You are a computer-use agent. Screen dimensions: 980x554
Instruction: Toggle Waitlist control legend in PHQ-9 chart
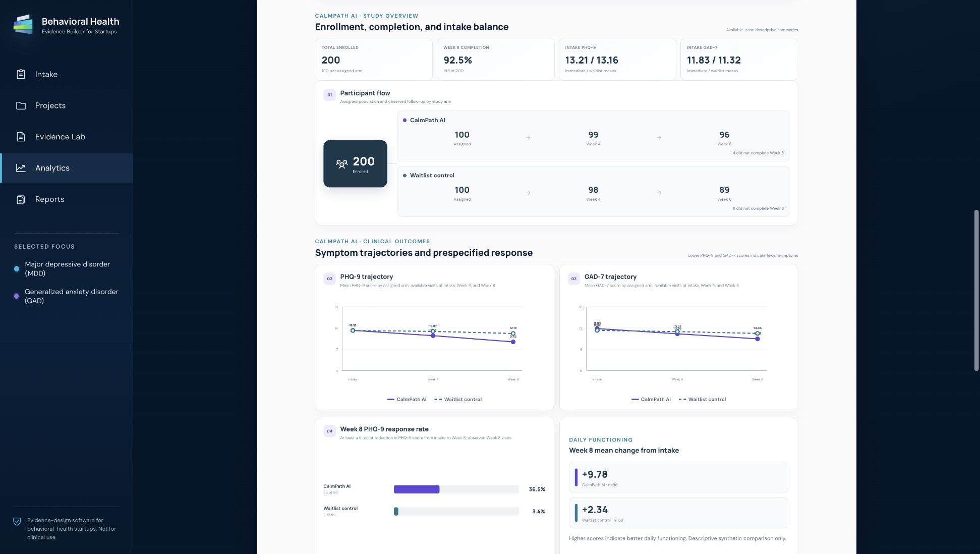pos(458,400)
